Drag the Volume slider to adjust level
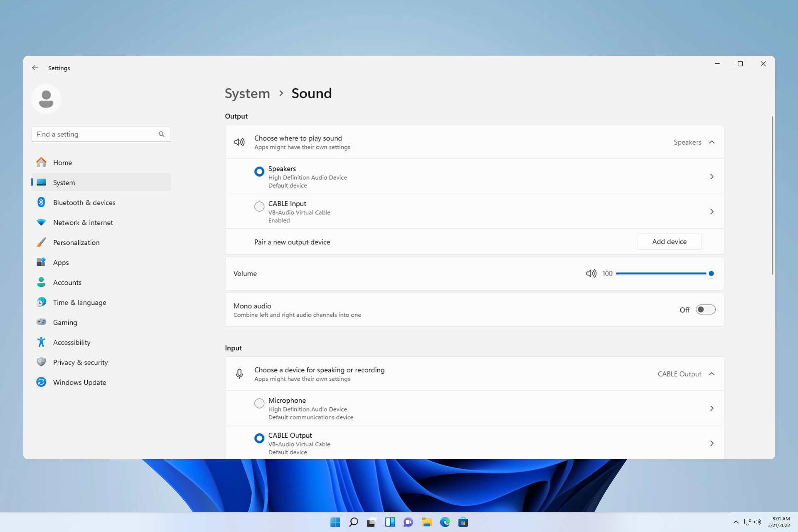 [710, 273]
